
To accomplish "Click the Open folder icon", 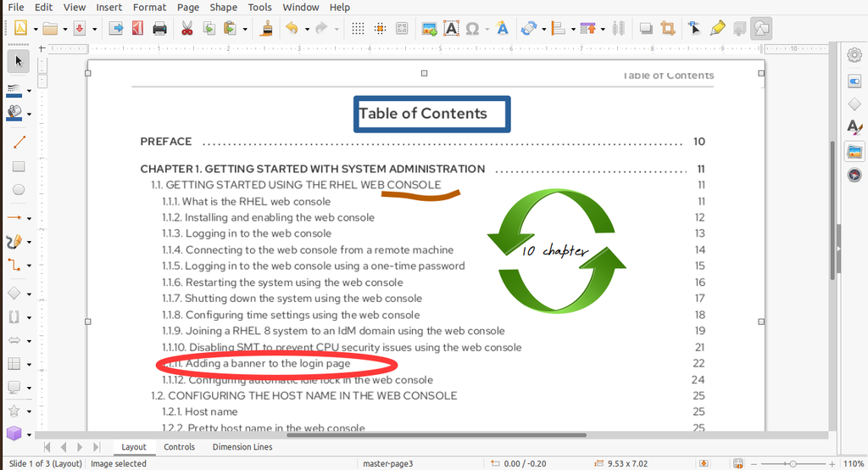I will point(50,28).
